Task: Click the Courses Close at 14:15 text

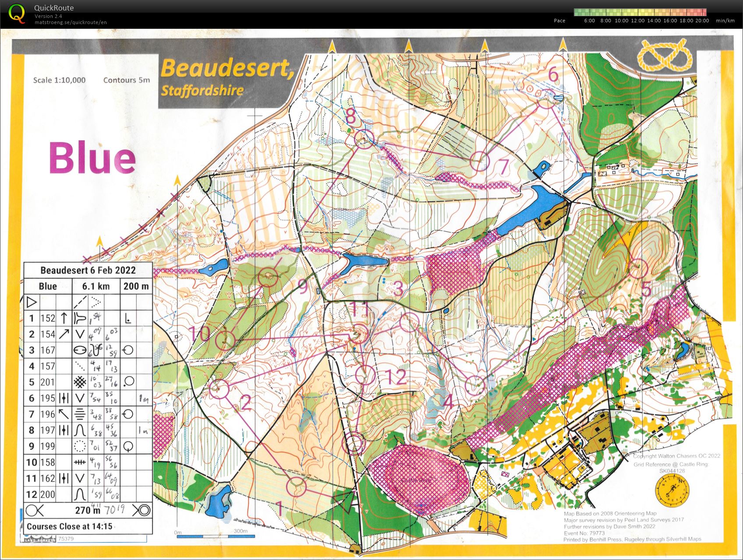Action: [x=70, y=526]
